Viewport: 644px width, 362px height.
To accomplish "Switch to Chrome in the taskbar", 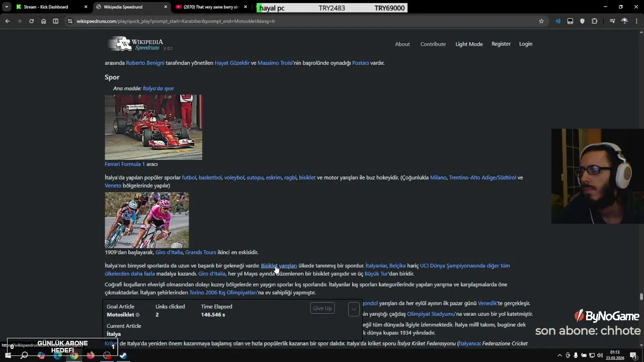I will 74,355.
